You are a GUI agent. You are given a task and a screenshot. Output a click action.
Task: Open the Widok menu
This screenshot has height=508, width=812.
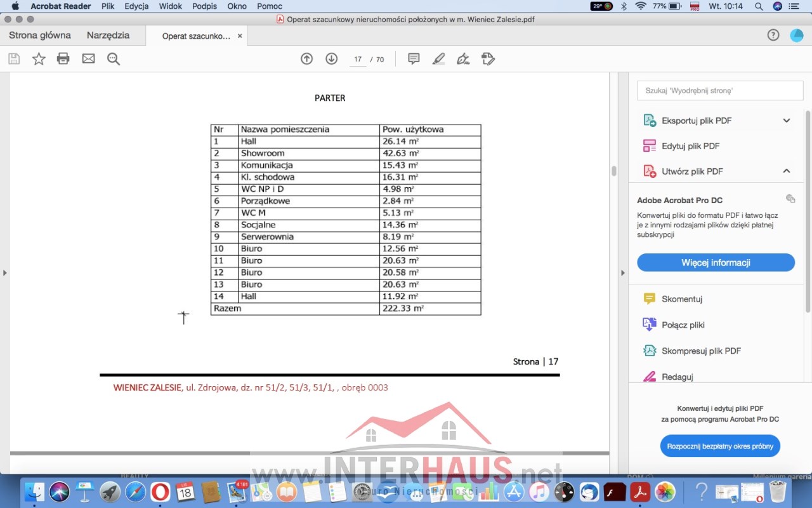coord(171,6)
